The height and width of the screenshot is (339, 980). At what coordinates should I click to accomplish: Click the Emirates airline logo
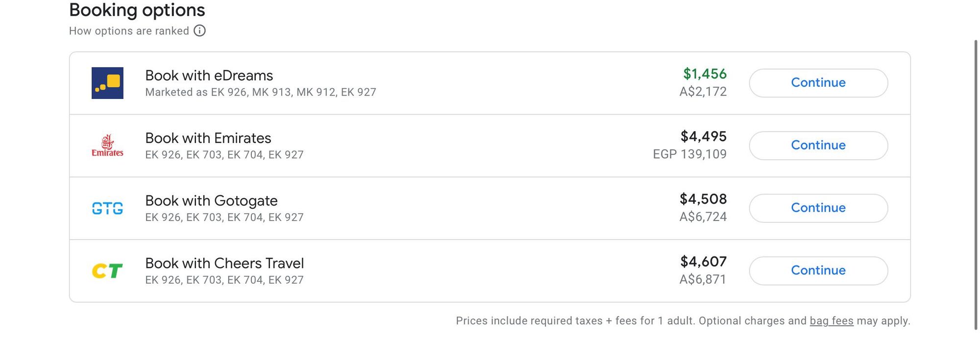point(107,145)
